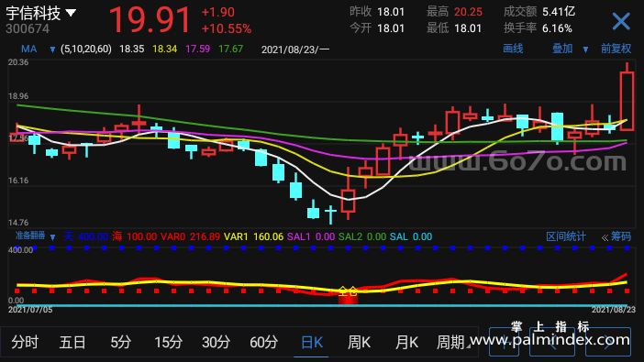
Task: Click the previous left-arrow icon button
Action: [x=552, y=342]
